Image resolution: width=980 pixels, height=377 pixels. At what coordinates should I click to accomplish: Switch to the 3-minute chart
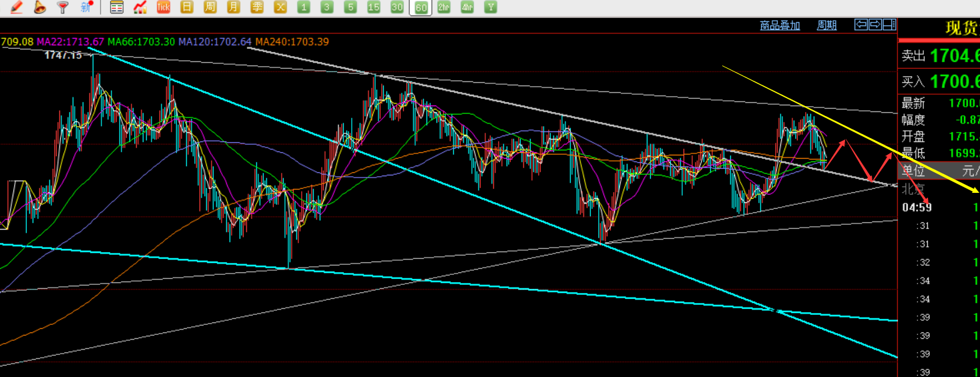pyautogui.click(x=327, y=7)
